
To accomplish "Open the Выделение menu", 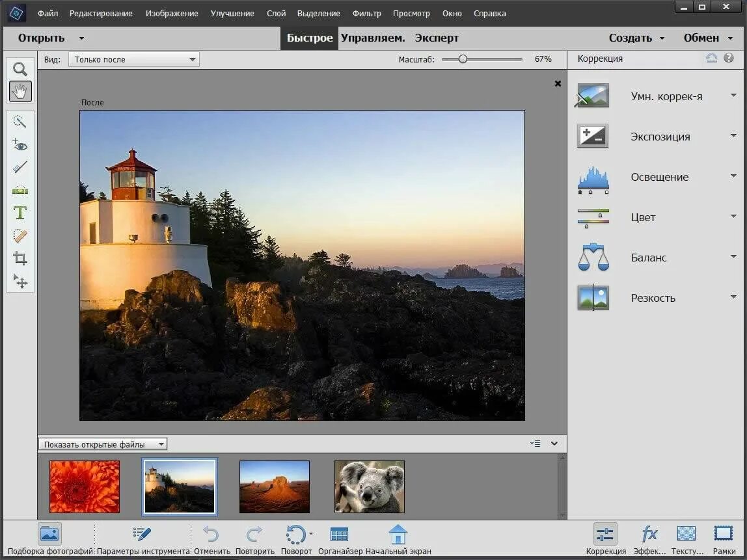I will 318,13.
